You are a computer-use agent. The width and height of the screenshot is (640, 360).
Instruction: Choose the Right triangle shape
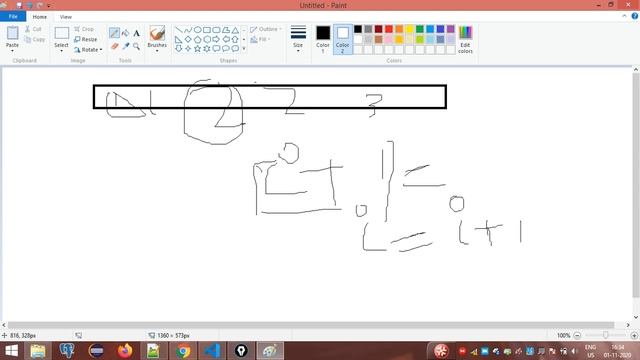pos(178,40)
